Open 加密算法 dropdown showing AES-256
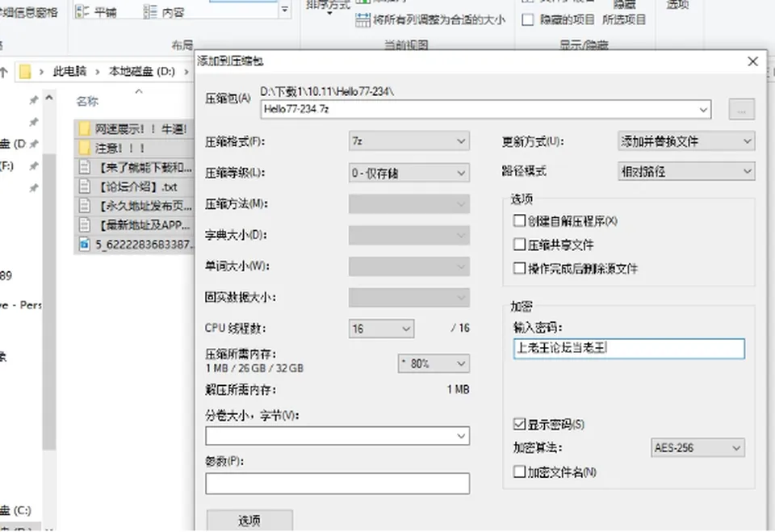The height and width of the screenshot is (532, 775). click(x=697, y=448)
